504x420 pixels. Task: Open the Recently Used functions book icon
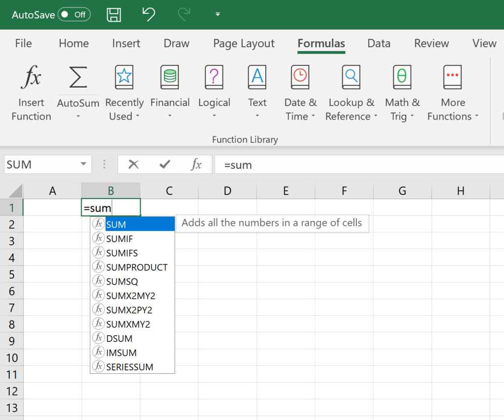coord(124,78)
